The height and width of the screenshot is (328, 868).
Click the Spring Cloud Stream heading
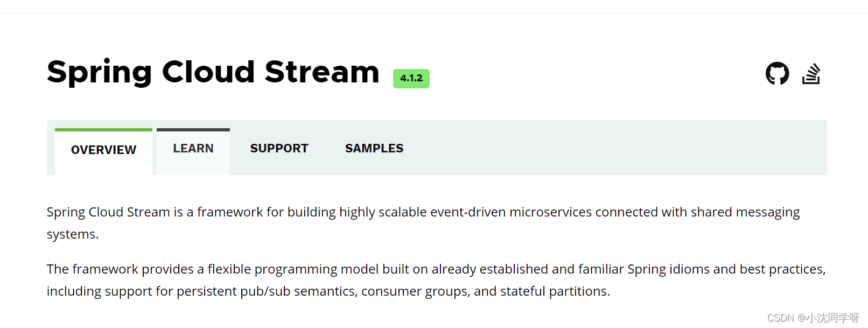(212, 72)
